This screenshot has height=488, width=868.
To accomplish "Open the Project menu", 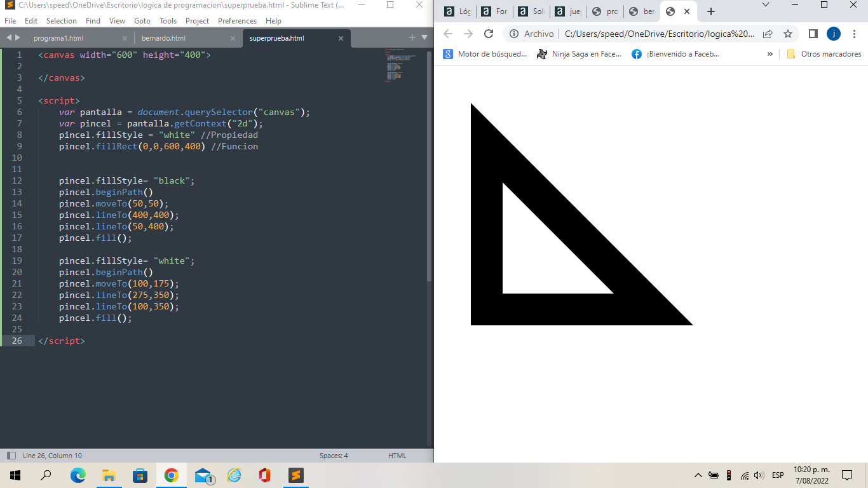I will tap(198, 21).
